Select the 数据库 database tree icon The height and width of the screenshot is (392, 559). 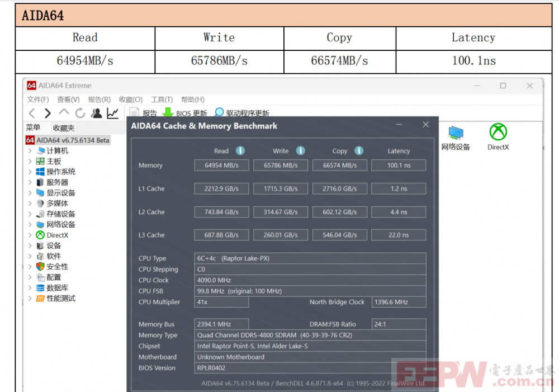[40, 288]
